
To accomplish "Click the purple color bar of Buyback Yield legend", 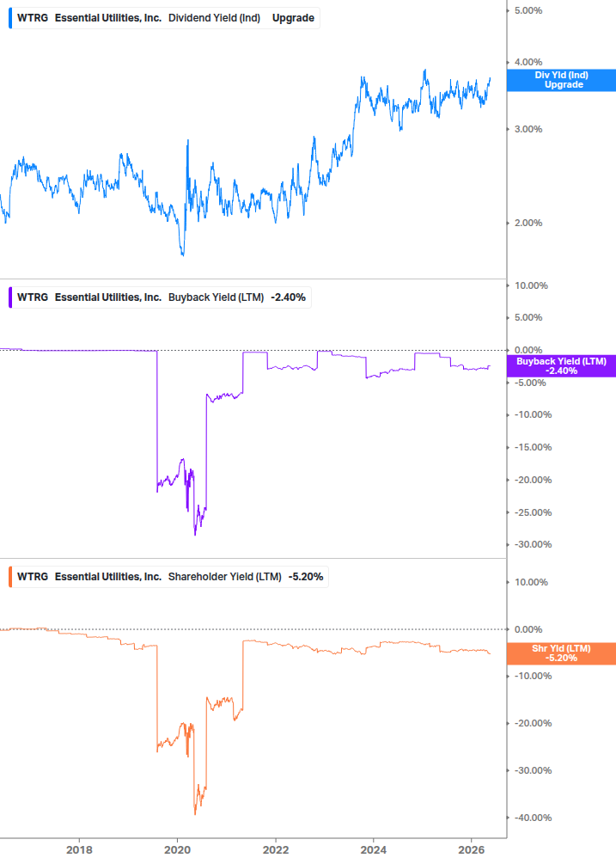I will click(10, 297).
